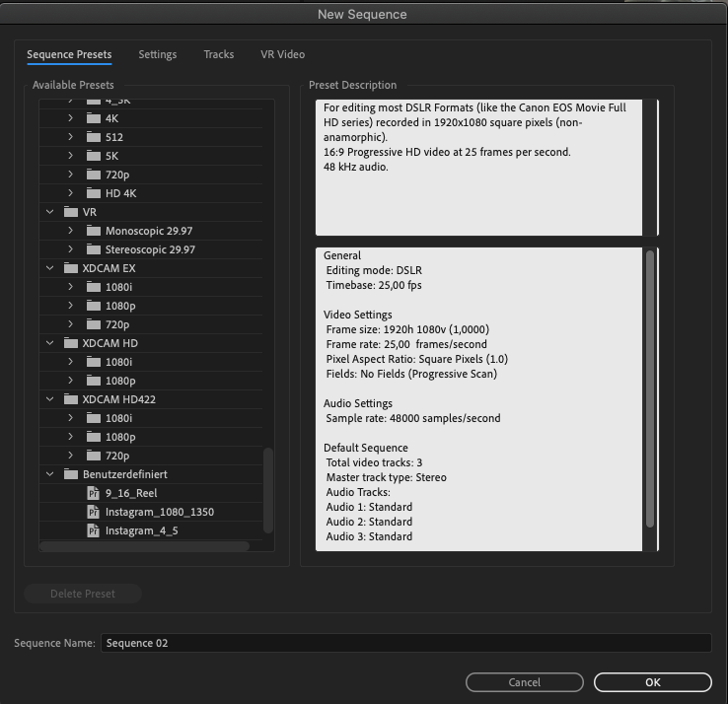Collapse the VR preset group

[x=50, y=212]
